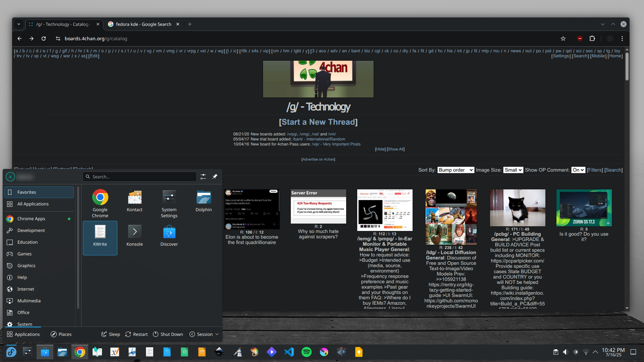Launch Inkscape from the taskbar

tap(219, 352)
